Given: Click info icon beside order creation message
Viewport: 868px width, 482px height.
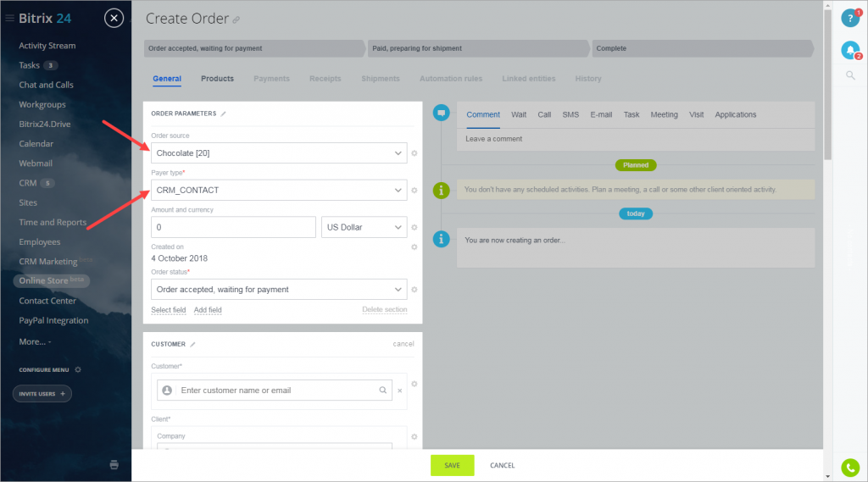Looking at the screenshot, I should [441, 239].
